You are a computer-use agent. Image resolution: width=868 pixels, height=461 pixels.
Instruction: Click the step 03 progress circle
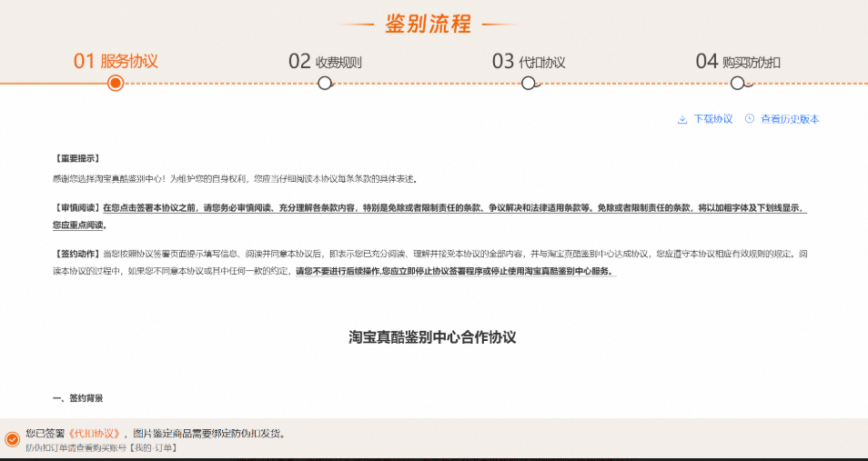pos(529,83)
